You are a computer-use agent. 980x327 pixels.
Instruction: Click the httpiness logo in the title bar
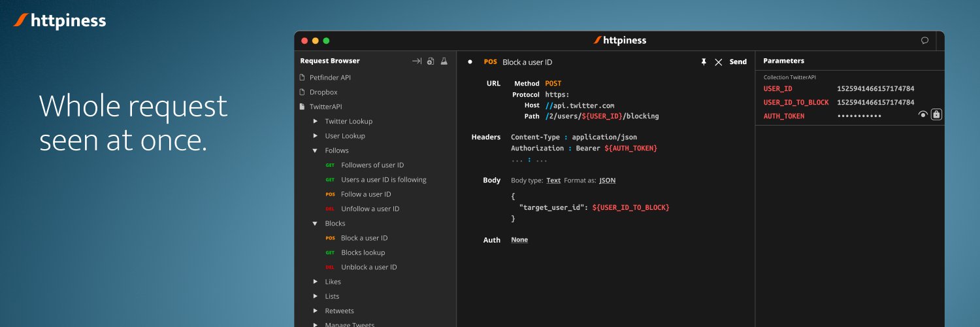619,41
